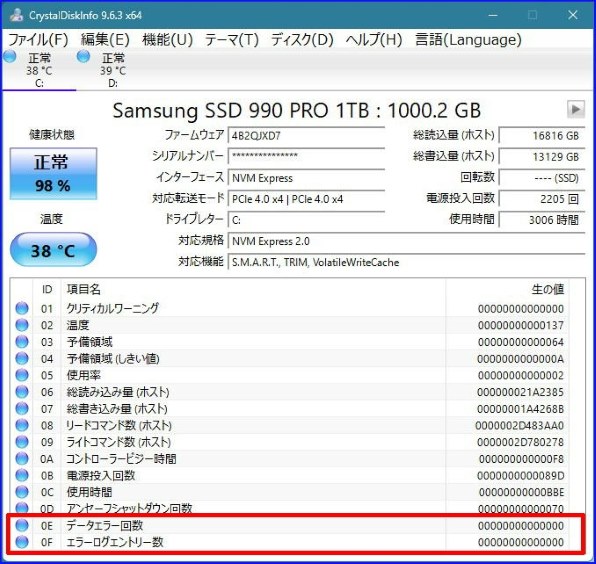Switch to the D: disk tab
596x564 pixels.
113,70
